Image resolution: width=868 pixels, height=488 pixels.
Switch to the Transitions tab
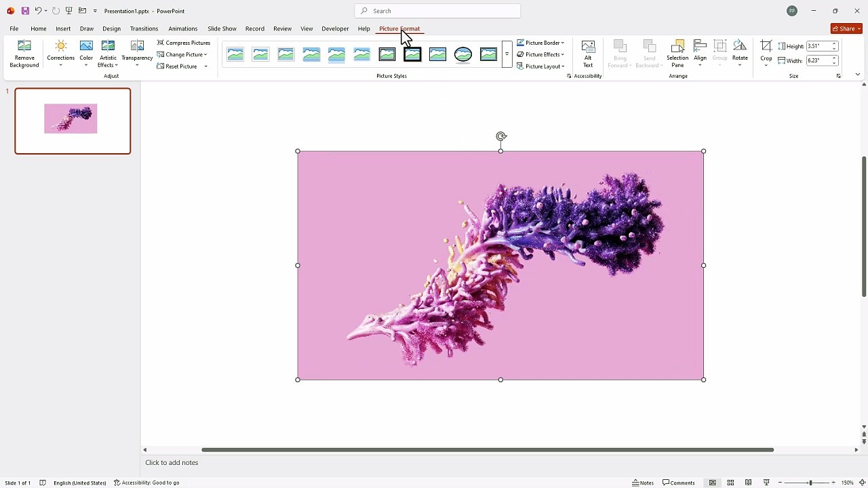click(144, 28)
